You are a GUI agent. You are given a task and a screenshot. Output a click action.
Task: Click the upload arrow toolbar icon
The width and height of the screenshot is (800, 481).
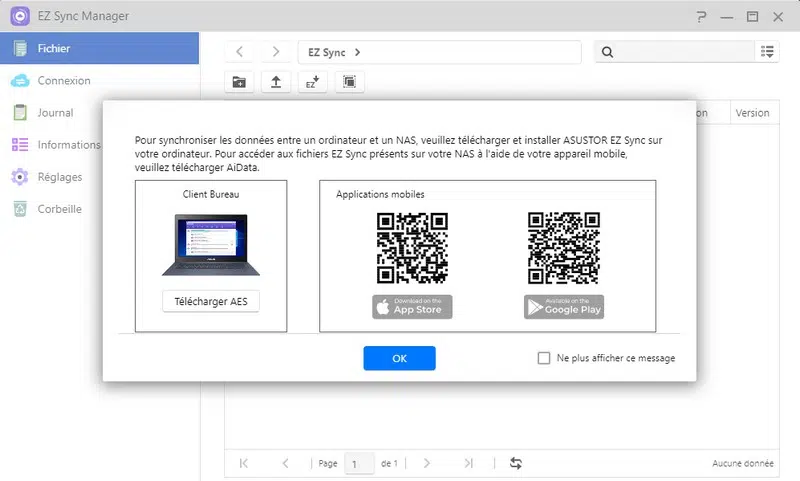(276, 82)
